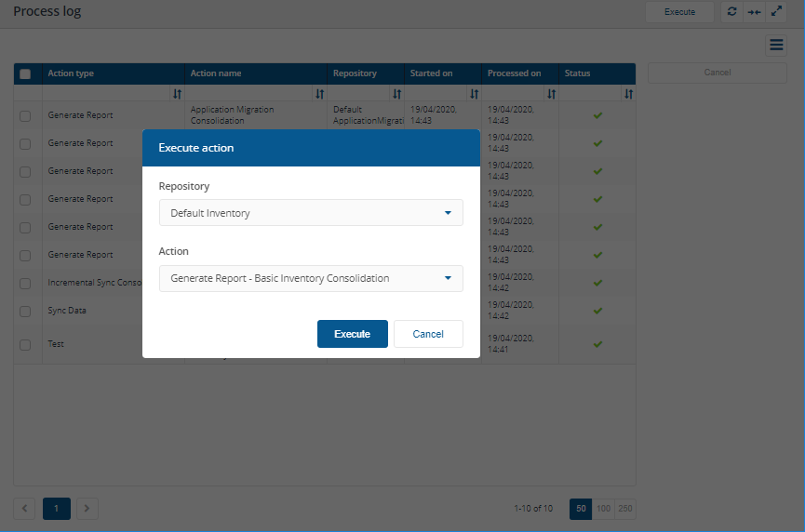This screenshot has height=532, width=805.
Task: Click the refresh icon in top toolbar
Action: point(731,12)
